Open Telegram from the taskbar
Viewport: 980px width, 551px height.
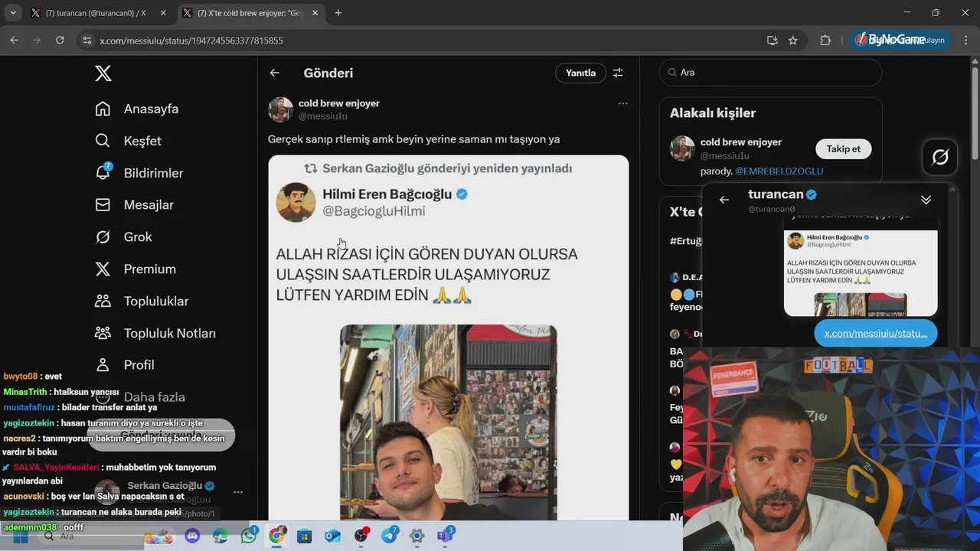[389, 536]
